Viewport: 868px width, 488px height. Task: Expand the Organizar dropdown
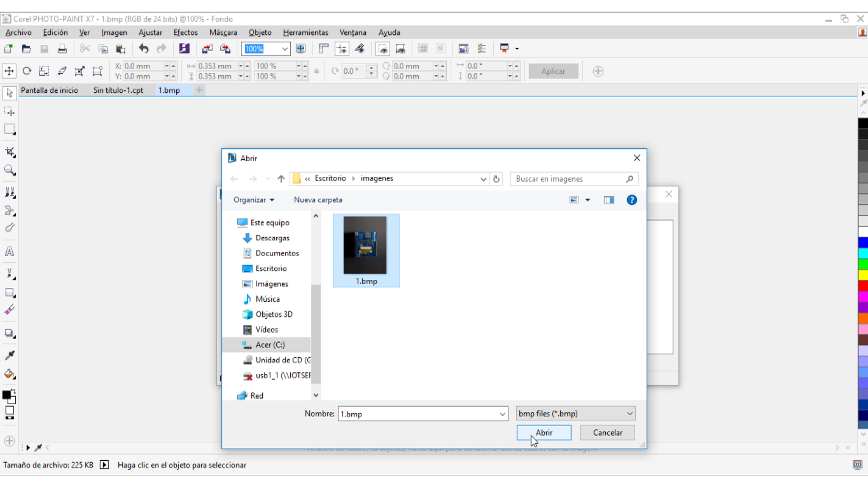254,200
